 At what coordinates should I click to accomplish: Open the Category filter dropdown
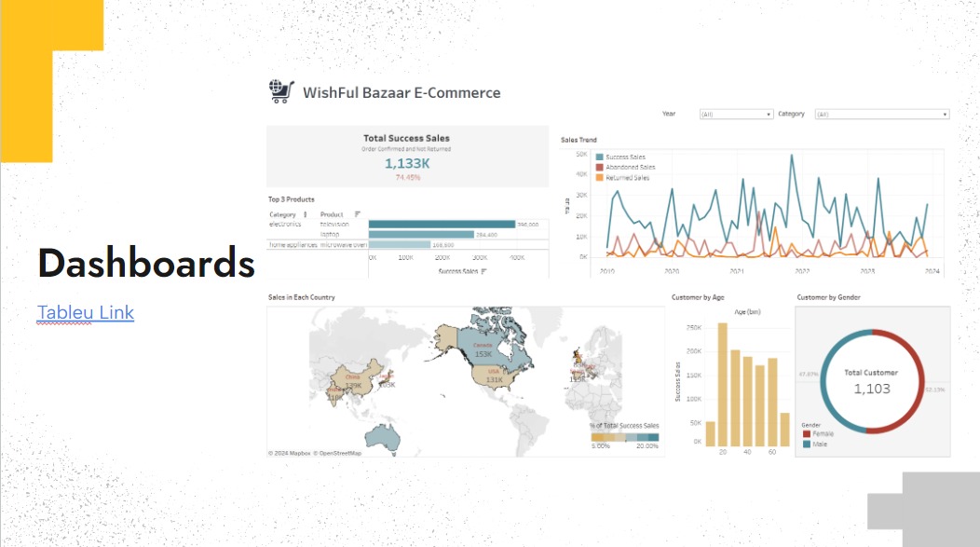click(882, 115)
